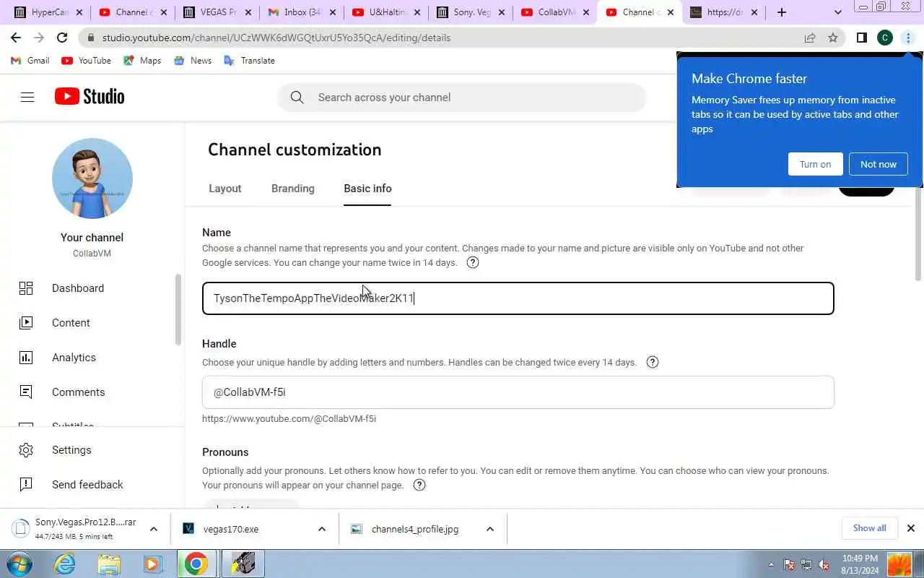Open the Windows Start menu
The width and height of the screenshot is (924, 578).
pos(19,564)
